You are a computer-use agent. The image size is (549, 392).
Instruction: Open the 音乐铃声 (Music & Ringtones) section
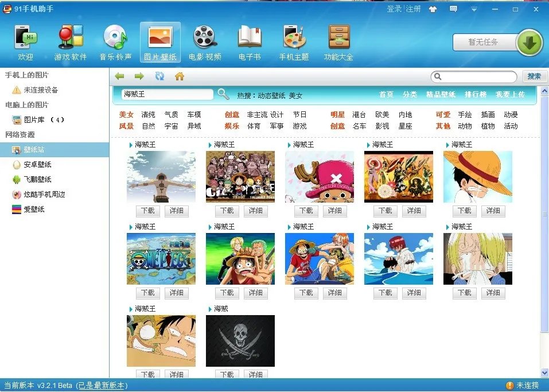(115, 41)
